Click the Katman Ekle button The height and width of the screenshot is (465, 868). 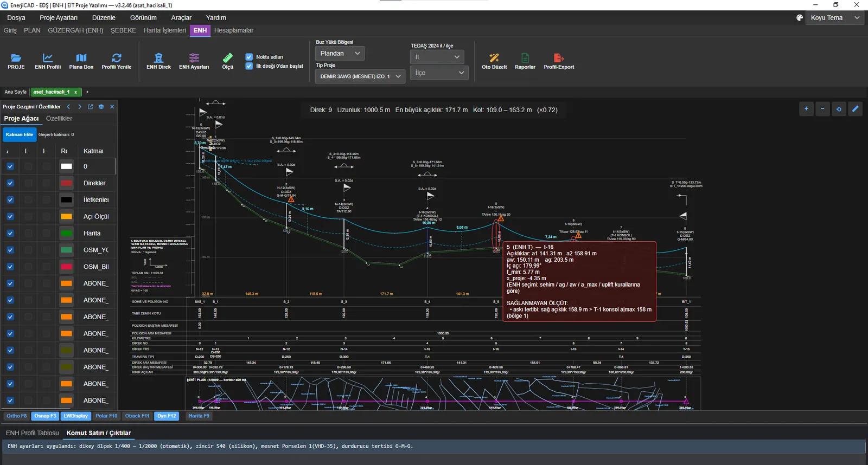[x=20, y=134]
